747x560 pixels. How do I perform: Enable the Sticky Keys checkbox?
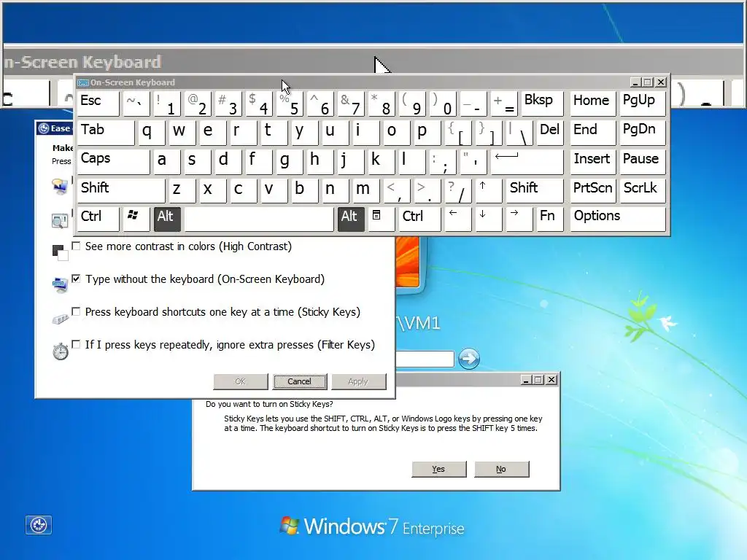(x=76, y=311)
